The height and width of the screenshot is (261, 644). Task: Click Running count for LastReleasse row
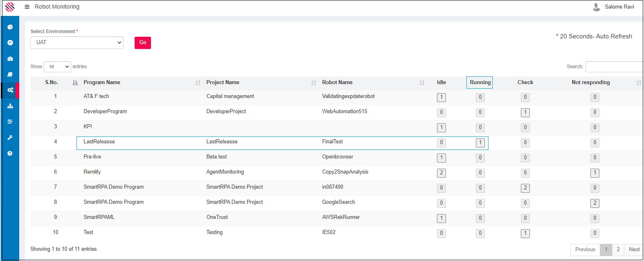point(480,143)
